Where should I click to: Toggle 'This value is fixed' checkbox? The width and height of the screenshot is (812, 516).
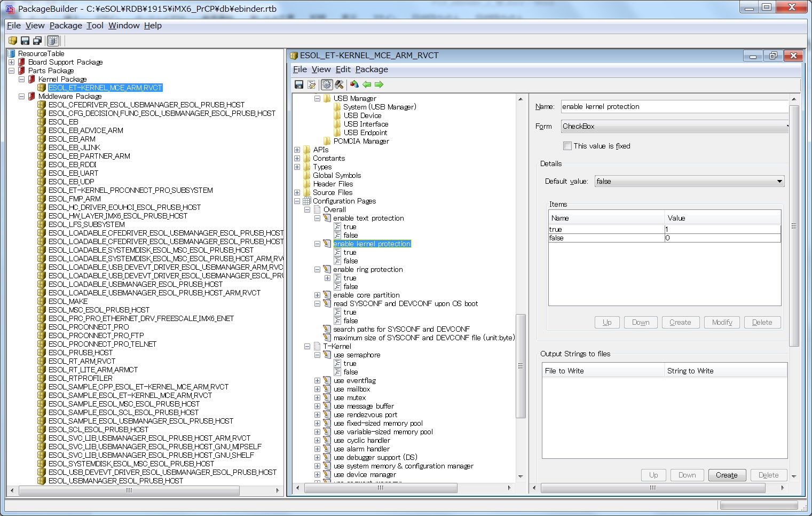[567, 146]
